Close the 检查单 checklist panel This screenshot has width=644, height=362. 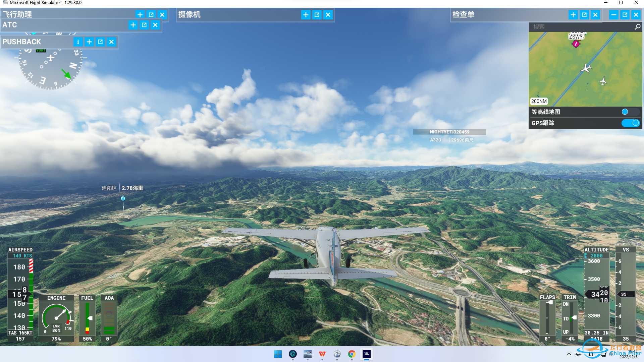click(x=595, y=15)
